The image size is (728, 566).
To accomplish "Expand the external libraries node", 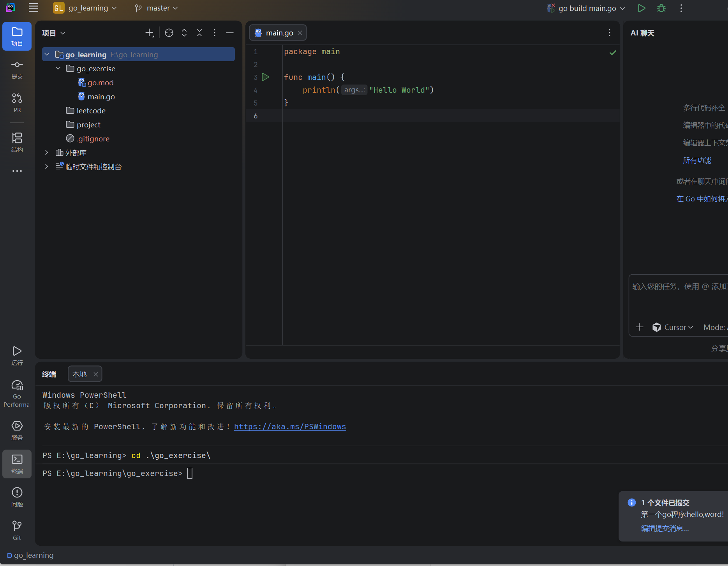I will (x=47, y=153).
